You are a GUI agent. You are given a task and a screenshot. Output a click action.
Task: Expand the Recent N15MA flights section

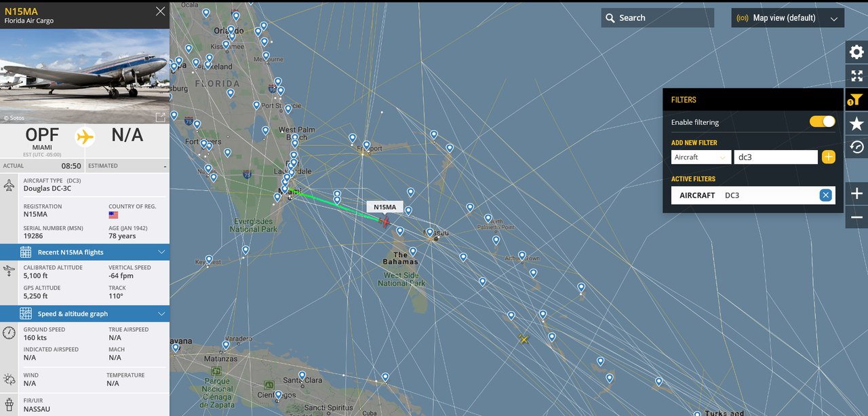tap(85, 252)
